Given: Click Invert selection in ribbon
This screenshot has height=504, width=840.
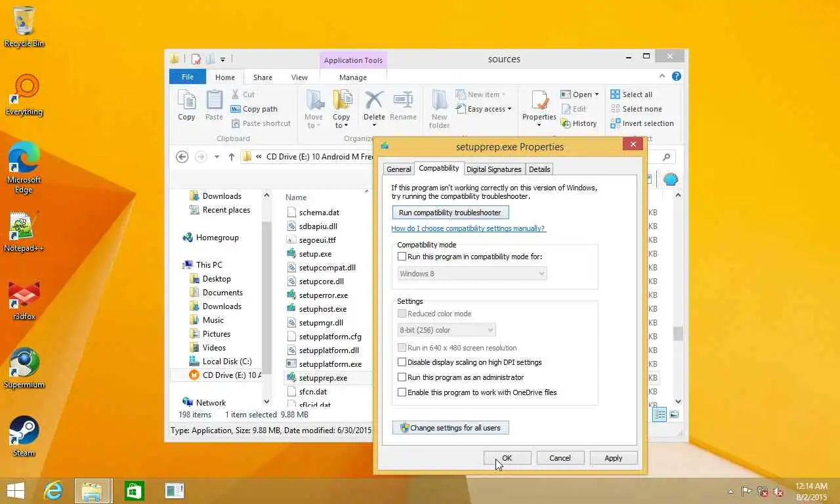Looking at the screenshot, I should (642, 123).
